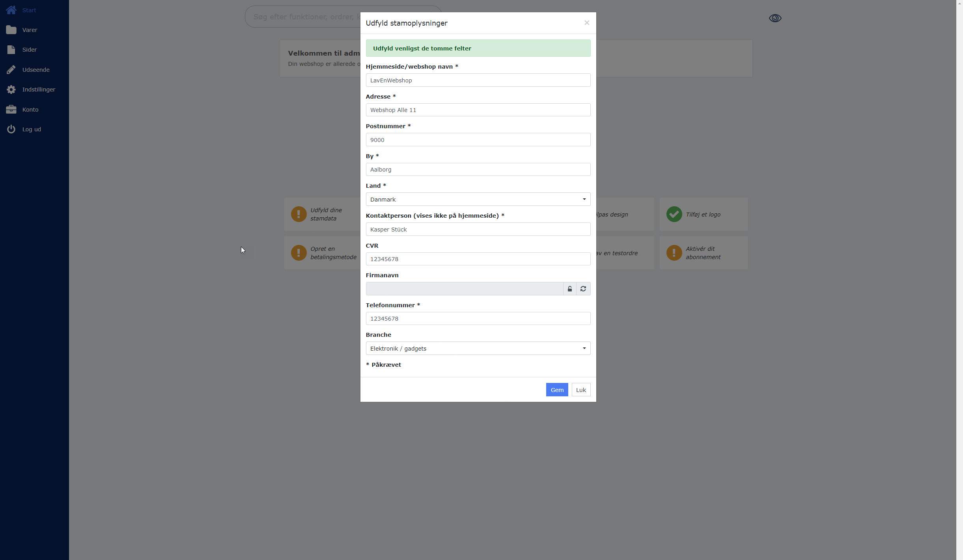This screenshot has height=560, width=963.
Task: Click the refresh icon beside Firmanavn
Action: pos(583,289)
